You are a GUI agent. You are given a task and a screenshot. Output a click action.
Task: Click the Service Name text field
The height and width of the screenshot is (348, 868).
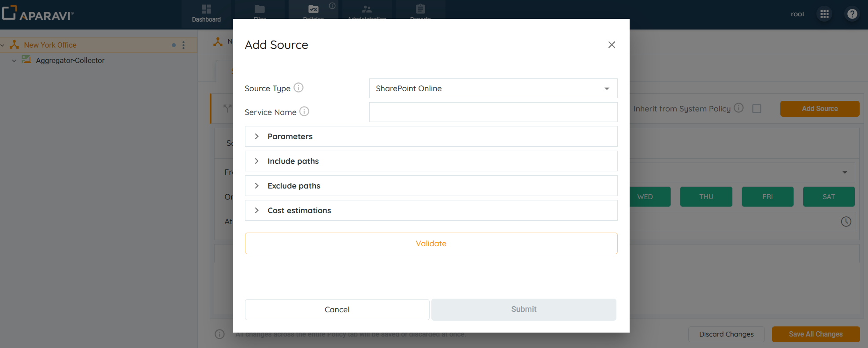point(493,112)
